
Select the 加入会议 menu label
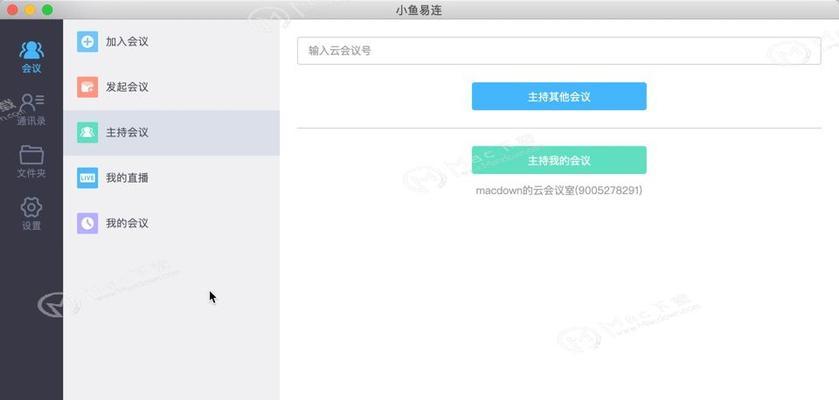127,42
